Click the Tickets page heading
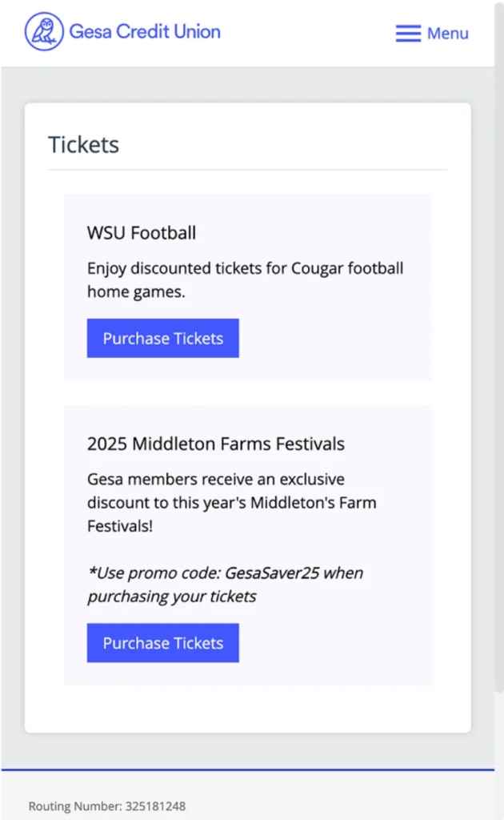504x820 pixels. [83, 145]
